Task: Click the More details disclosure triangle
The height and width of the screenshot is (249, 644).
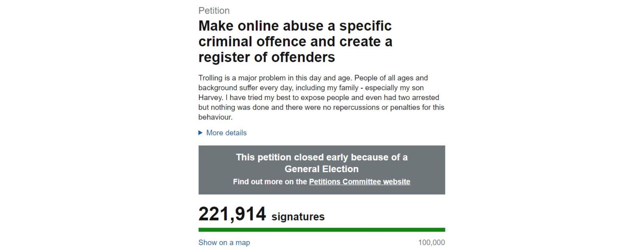Action: point(200,133)
